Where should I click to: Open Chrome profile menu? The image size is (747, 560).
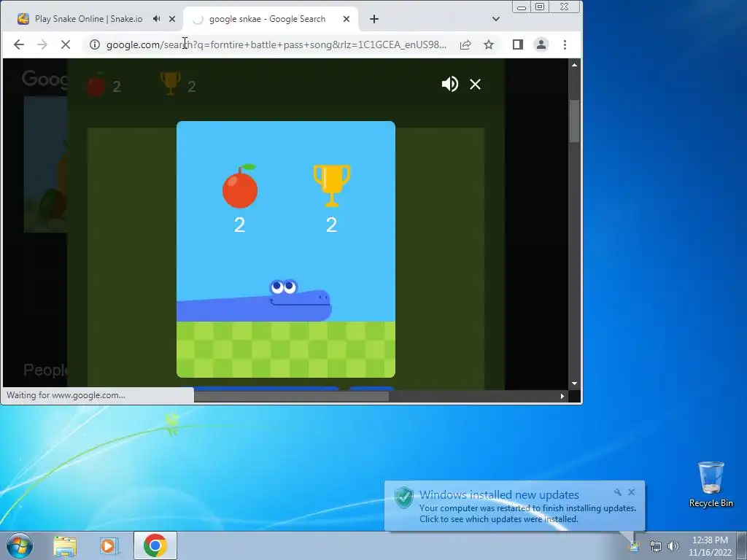pyautogui.click(x=541, y=44)
